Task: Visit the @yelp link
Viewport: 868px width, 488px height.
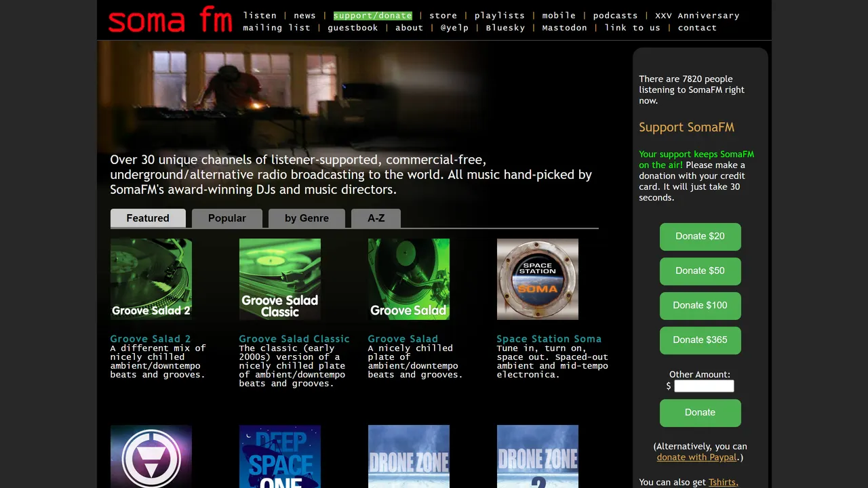Action: coord(454,28)
